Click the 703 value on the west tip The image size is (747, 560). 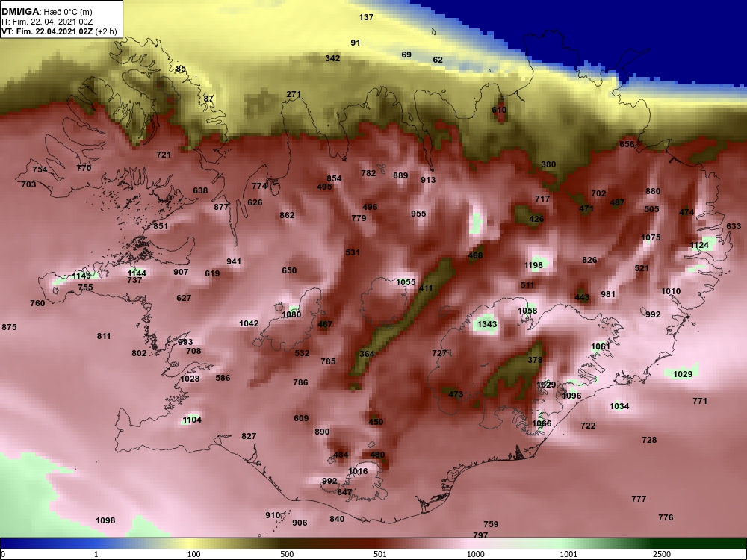[28, 184]
